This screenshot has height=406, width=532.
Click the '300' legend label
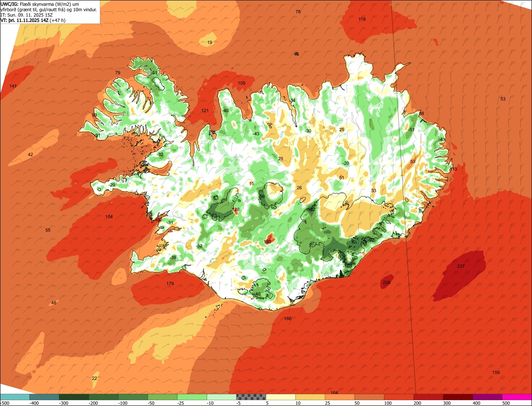[x=447, y=403]
